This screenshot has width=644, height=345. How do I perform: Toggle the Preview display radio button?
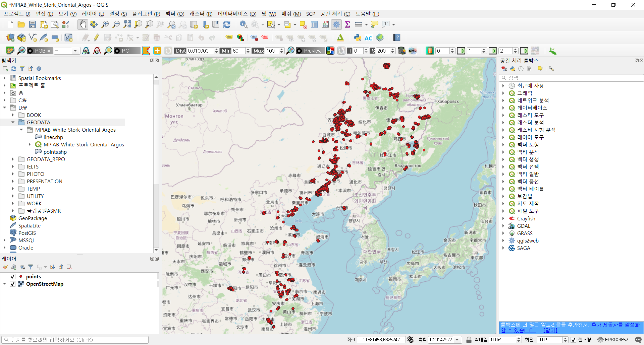tap(299, 51)
